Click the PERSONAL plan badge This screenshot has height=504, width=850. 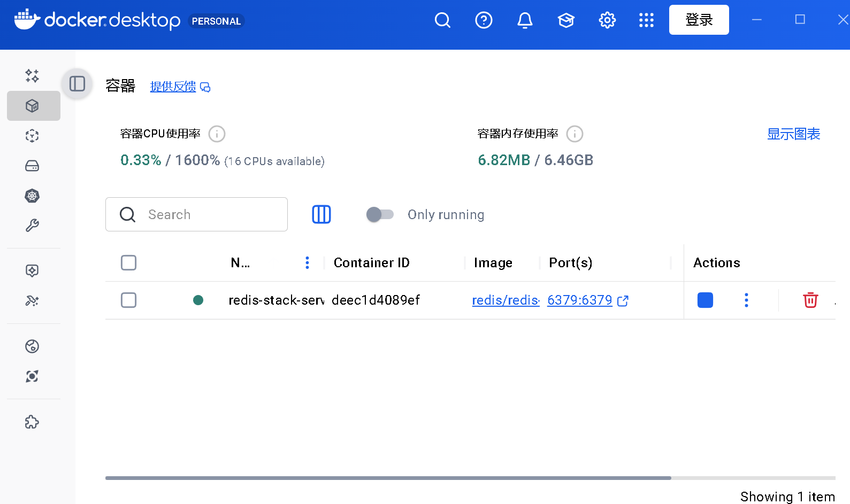[x=216, y=21]
